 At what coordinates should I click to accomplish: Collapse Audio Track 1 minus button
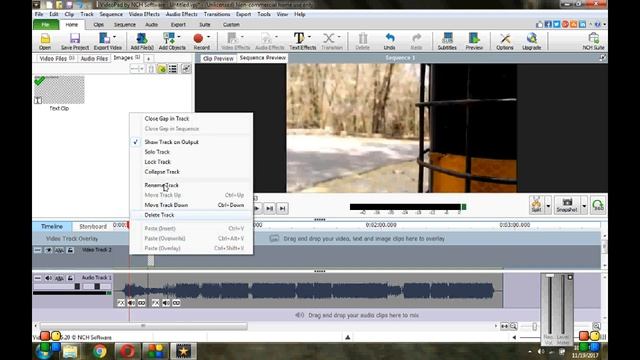pyautogui.click(x=38, y=278)
